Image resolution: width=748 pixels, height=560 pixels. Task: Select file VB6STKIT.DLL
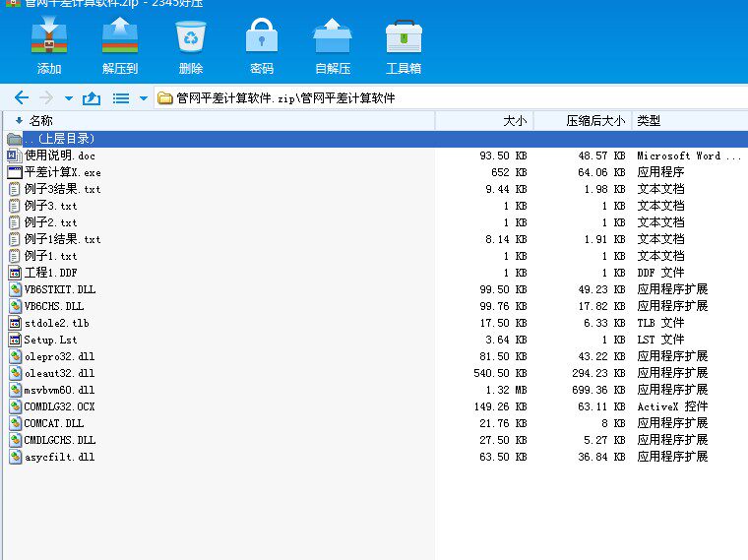tap(60, 289)
